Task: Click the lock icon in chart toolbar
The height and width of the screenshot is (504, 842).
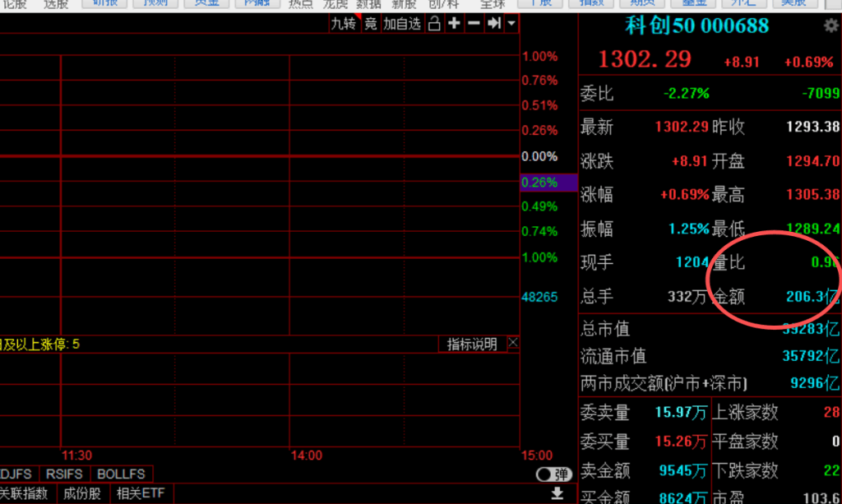Action: click(434, 23)
